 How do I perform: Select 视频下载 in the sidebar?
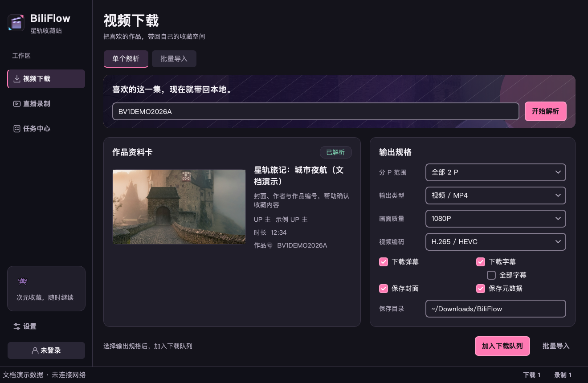pos(46,79)
